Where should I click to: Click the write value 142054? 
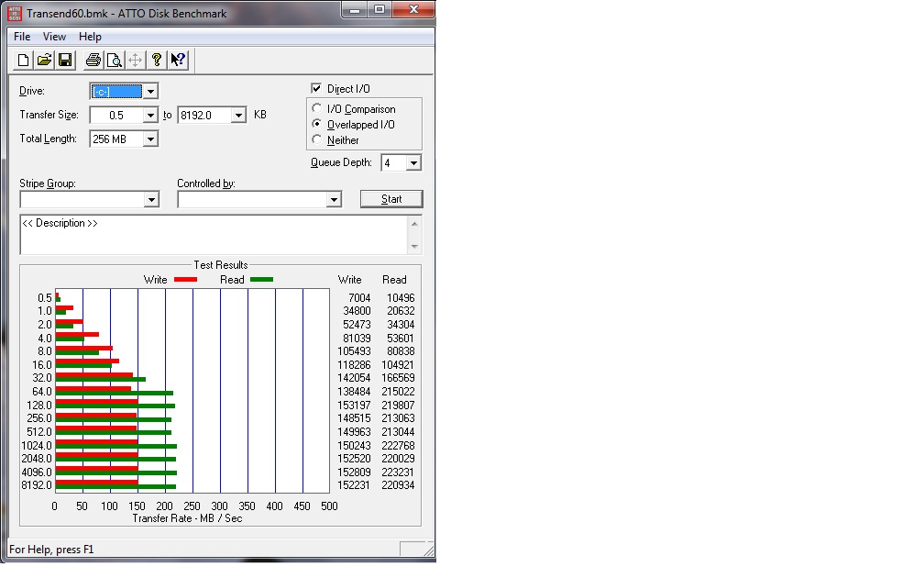click(x=354, y=377)
